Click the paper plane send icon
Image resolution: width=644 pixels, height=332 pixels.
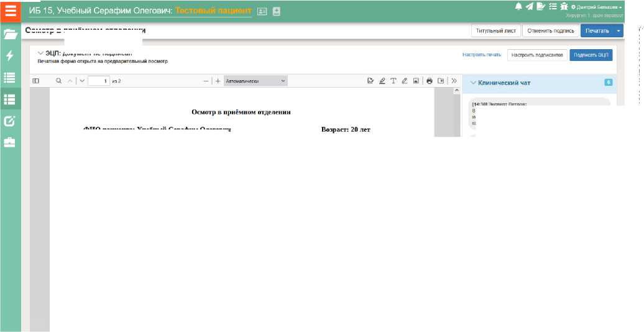click(530, 6)
